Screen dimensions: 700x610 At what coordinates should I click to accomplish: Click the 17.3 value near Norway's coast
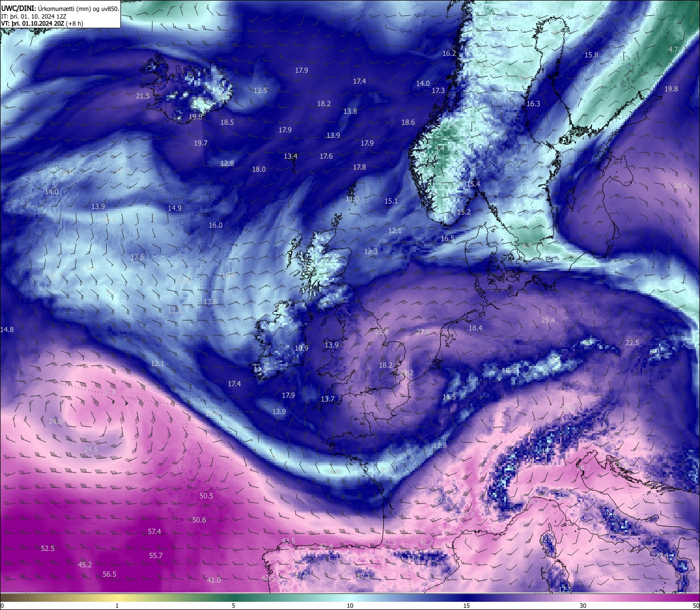pos(438,91)
